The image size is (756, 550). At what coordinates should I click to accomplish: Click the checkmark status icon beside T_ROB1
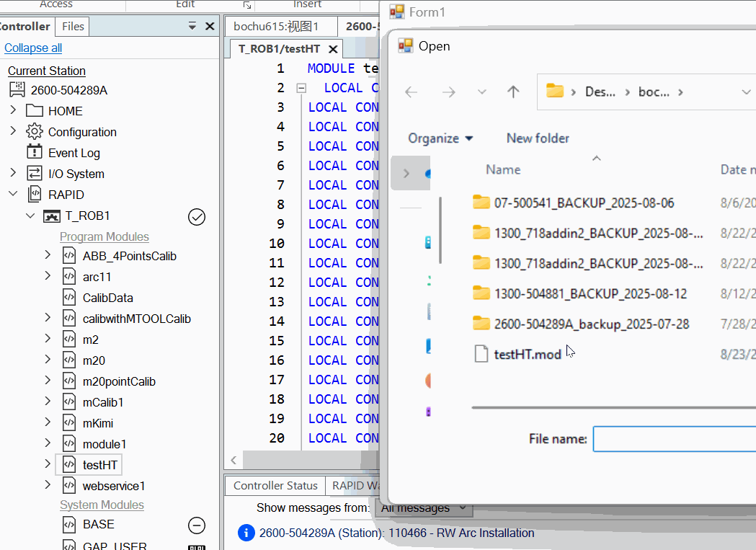pyautogui.click(x=197, y=217)
